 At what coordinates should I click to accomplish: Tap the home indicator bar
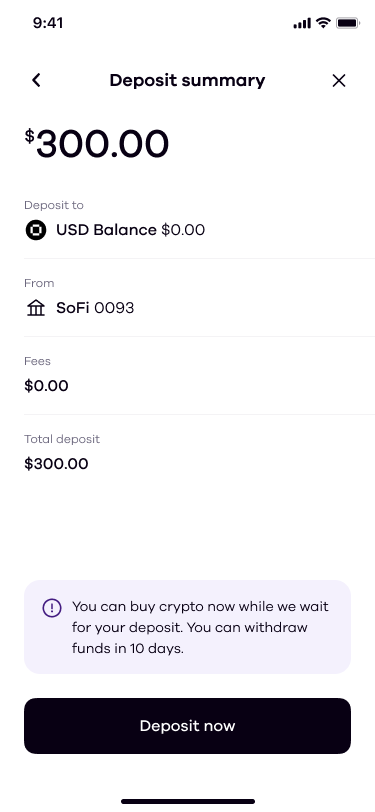pos(188,801)
